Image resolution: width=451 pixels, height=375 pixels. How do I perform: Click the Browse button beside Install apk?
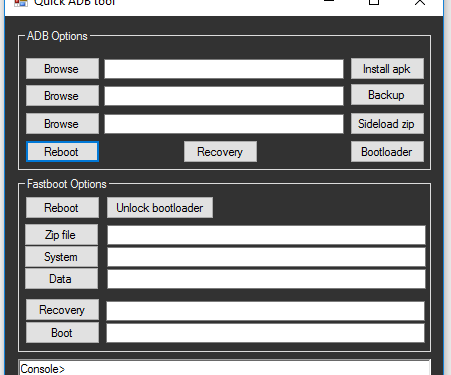tap(62, 69)
